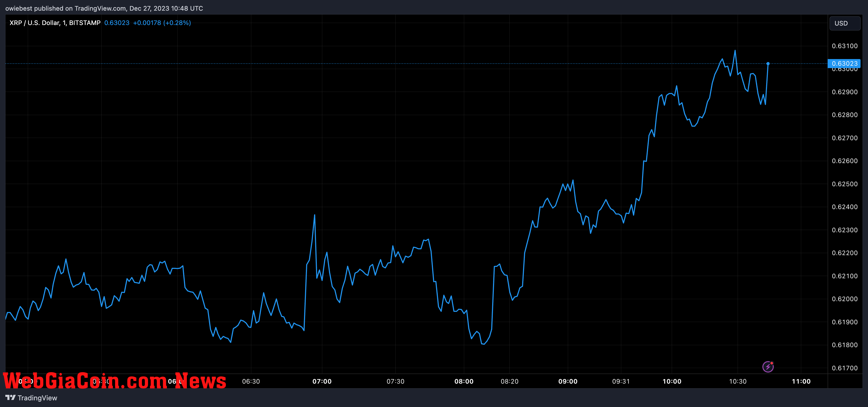Click the 0.61900 price axis label

845,322
